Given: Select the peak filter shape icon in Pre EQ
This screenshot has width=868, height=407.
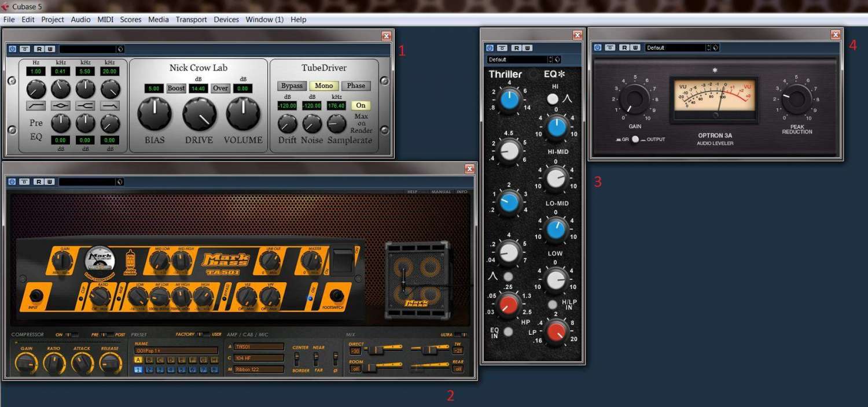Looking at the screenshot, I should click(61, 105).
